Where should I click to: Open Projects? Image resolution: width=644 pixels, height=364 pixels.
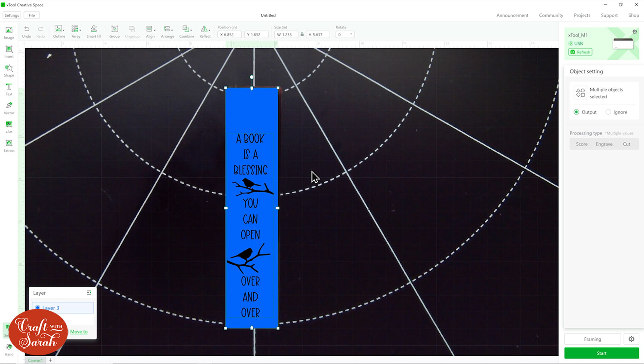pos(582,15)
